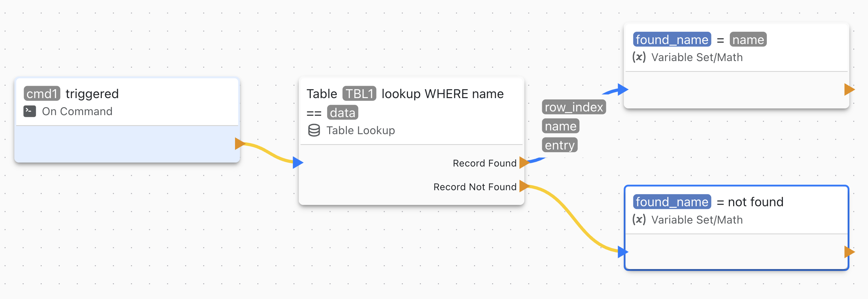Click the 'lookup WHERE name' text
This screenshot has width=868, height=299.
click(442, 94)
